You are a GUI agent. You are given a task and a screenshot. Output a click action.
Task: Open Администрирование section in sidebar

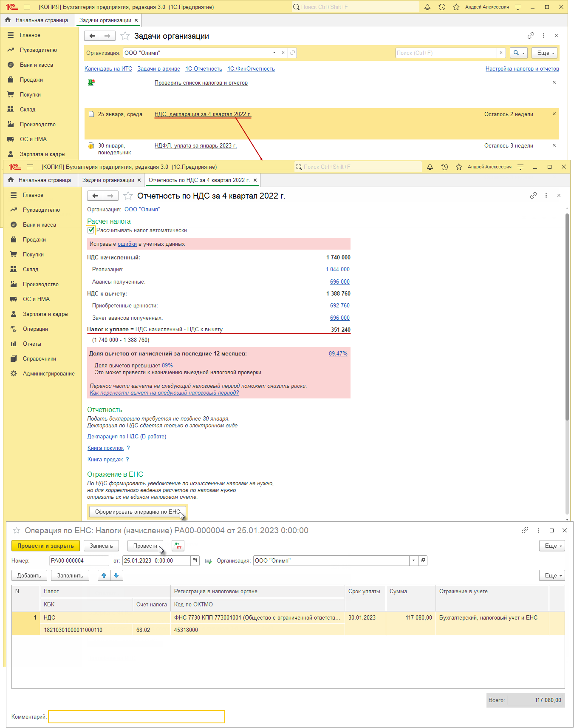point(48,374)
